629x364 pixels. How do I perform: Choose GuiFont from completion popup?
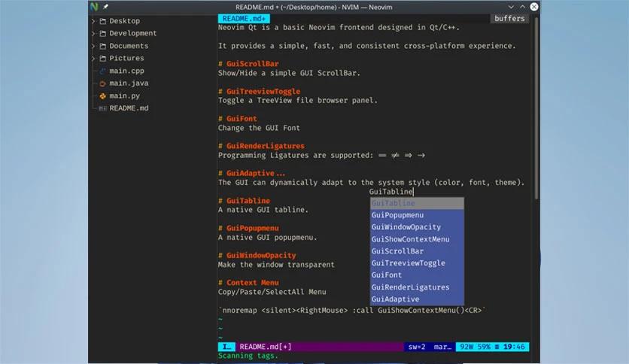[x=417, y=275]
